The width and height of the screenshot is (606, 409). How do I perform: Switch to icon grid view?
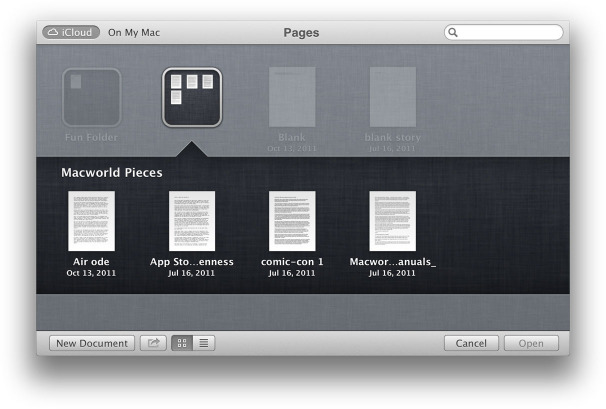(x=181, y=343)
